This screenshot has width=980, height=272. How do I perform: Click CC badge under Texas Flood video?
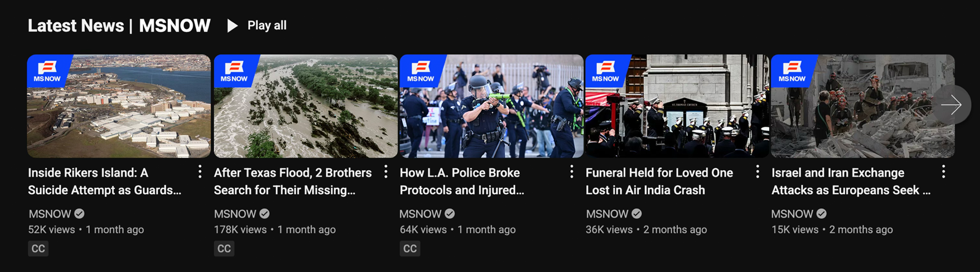tap(224, 249)
